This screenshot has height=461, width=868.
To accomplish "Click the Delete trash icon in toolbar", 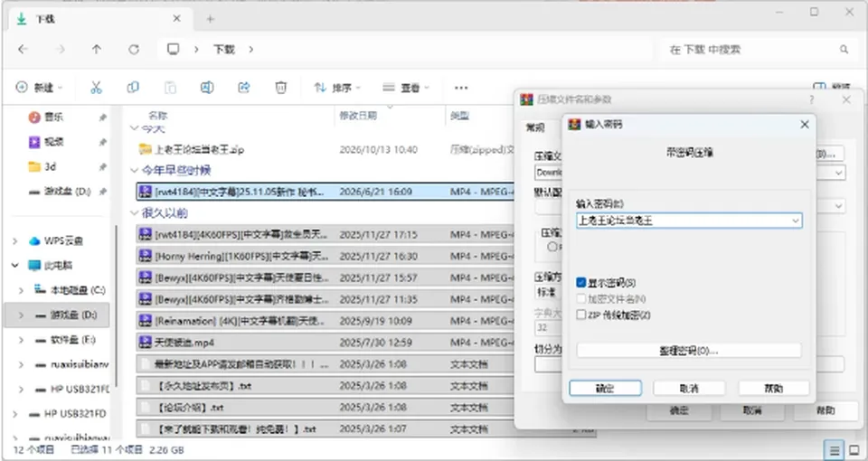I will 281,88.
